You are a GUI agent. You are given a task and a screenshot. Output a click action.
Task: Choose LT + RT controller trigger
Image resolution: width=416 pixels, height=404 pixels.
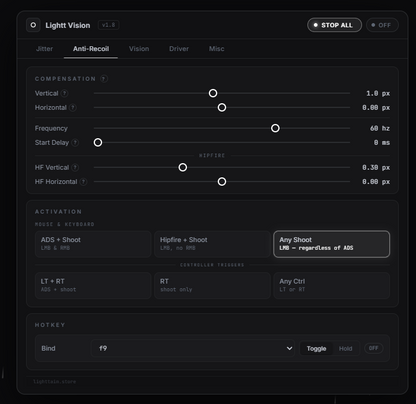pos(93,285)
